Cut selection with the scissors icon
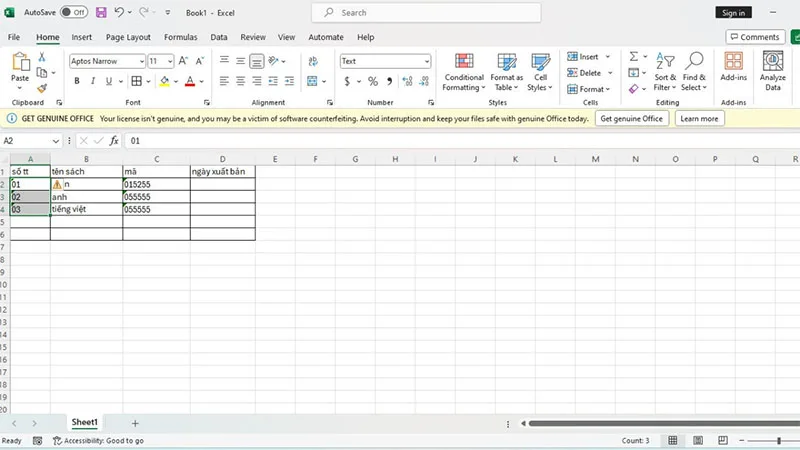 point(42,57)
